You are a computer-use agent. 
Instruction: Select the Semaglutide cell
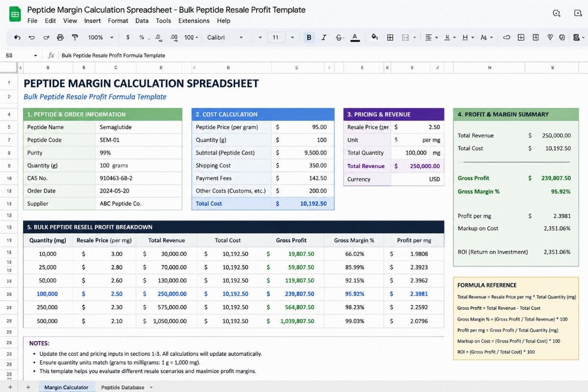[139, 127]
